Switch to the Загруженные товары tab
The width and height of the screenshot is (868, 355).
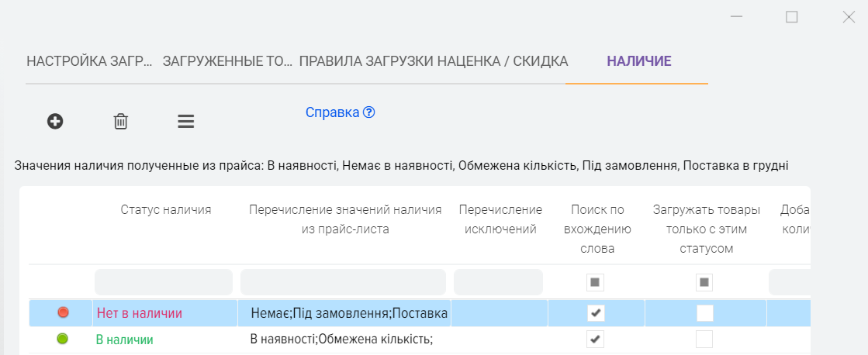tap(227, 61)
